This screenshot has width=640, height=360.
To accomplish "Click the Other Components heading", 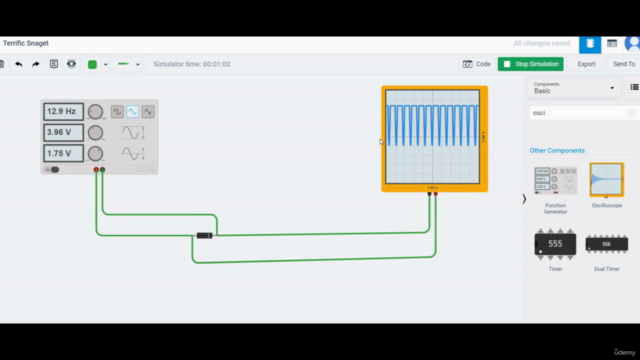I will (x=557, y=151).
